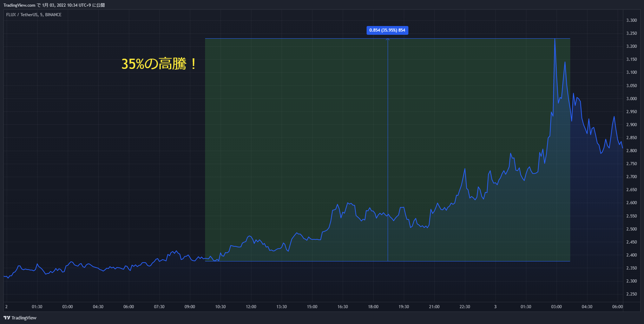Click the day 3 date label on time axis

tap(495, 307)
